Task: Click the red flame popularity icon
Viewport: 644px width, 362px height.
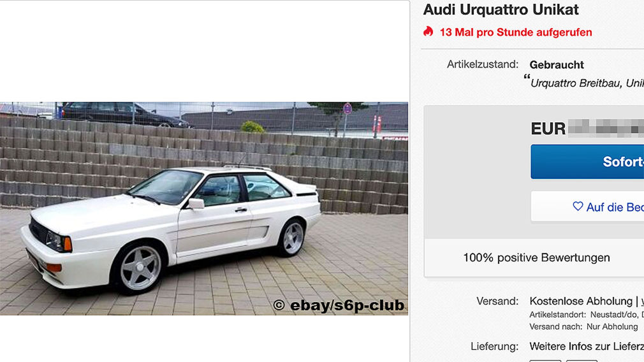Action: [428, 32]
